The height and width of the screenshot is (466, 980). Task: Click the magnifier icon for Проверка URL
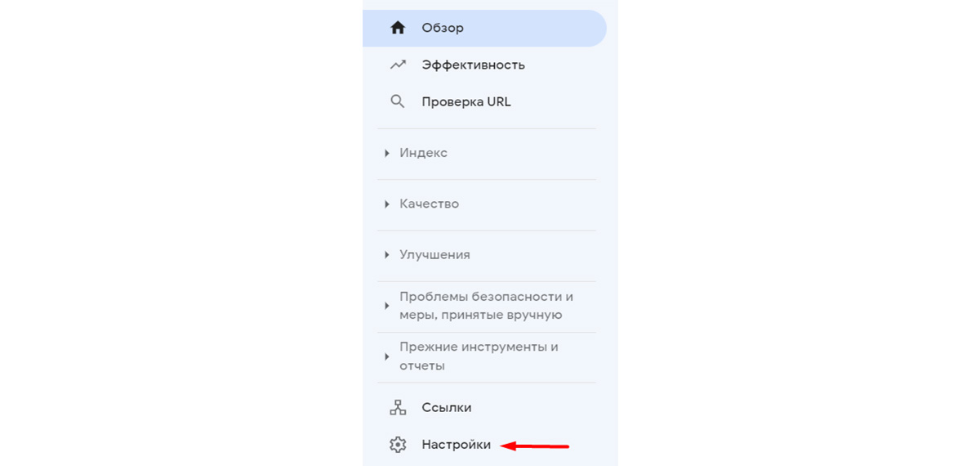(x=398, y=102)
